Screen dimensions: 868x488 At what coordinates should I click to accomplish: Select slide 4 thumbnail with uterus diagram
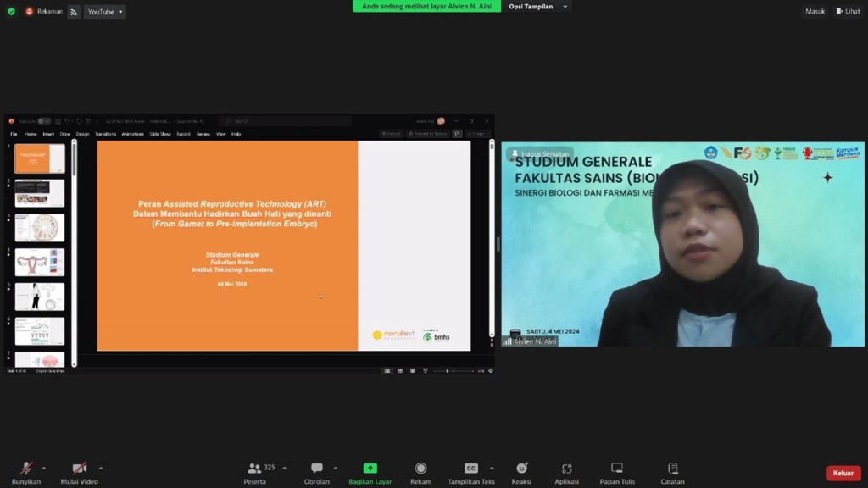point(39,262)
